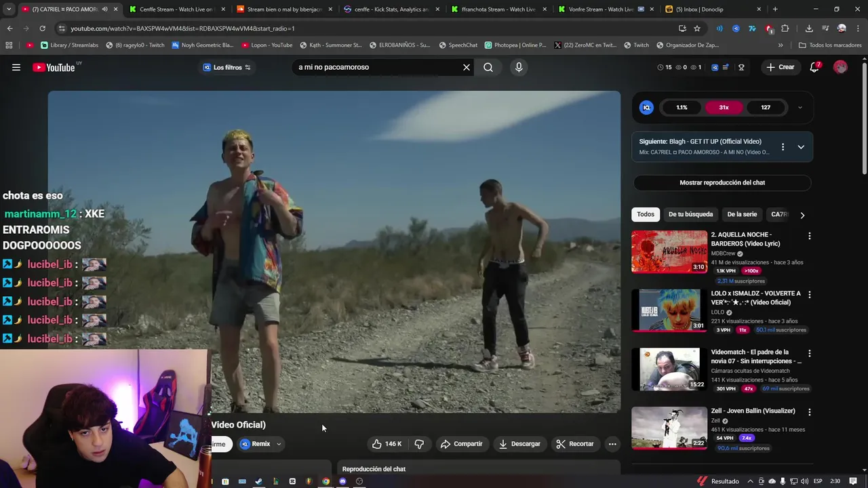Open playlist options beside Siguiente Blagh
The width and height of the screenshot is (868, 488).
pyautogui.click(x=783, y=147)
